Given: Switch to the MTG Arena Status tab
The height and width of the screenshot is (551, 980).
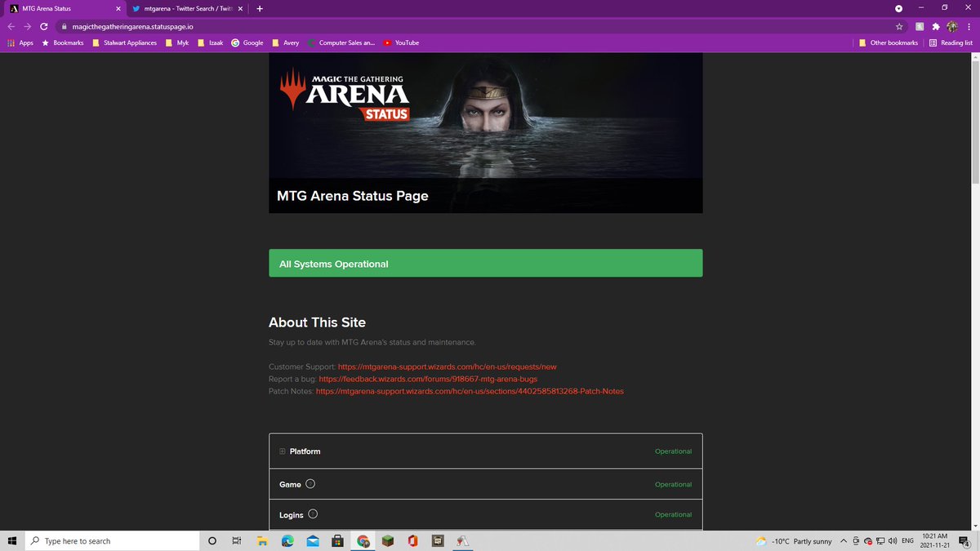Looking at the screenshot, I should click(65, 8).
